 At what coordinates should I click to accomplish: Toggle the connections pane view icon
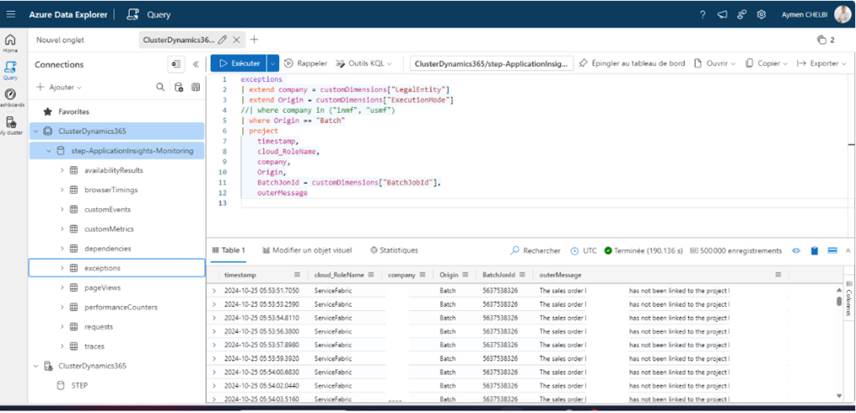pyautogui.click(x=176, y=64)
